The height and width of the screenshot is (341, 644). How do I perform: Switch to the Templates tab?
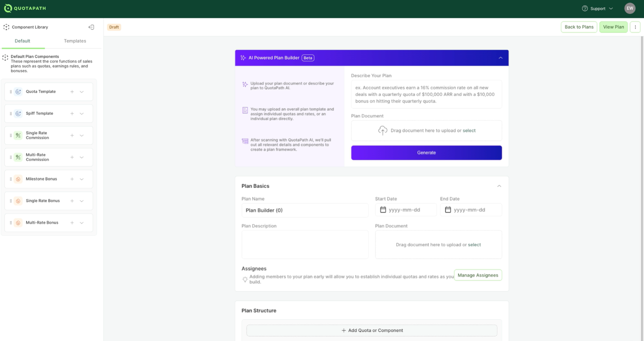[x=75, y=41]
